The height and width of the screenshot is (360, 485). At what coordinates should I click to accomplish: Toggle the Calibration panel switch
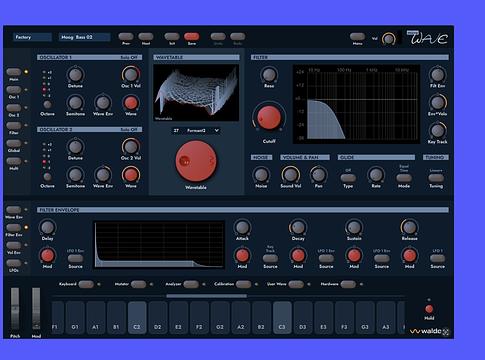pyautogui.click(x=243, y=284)
